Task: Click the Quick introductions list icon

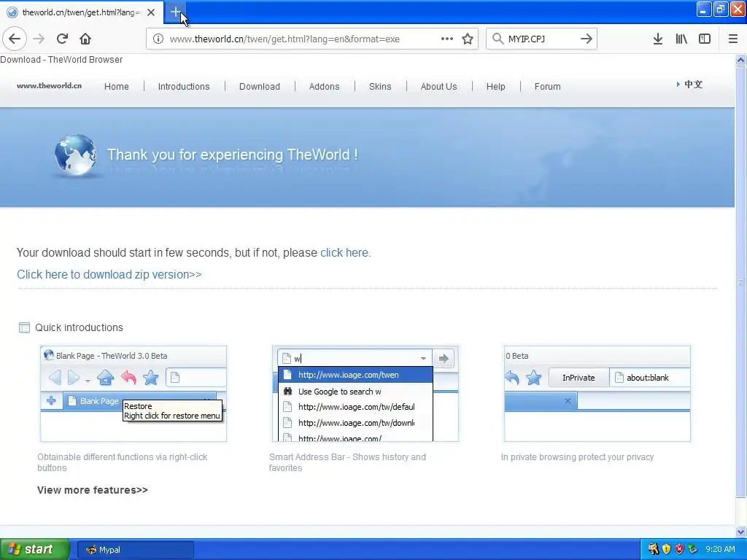Action: (x=24, y=327)
